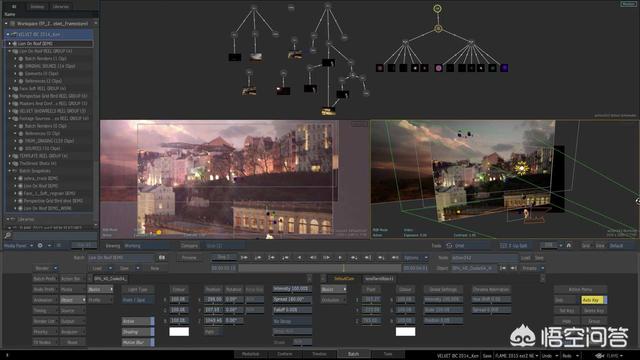This screenshot has width=640, height=360.
Task: Open the Media Panel dropdown
Action: [18, 246]
